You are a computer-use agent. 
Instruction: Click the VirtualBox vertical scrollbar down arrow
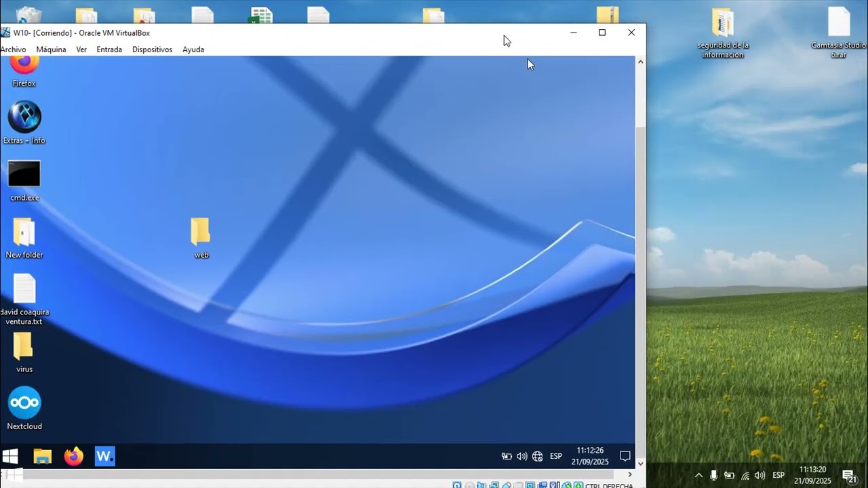(x=640, y=463)
